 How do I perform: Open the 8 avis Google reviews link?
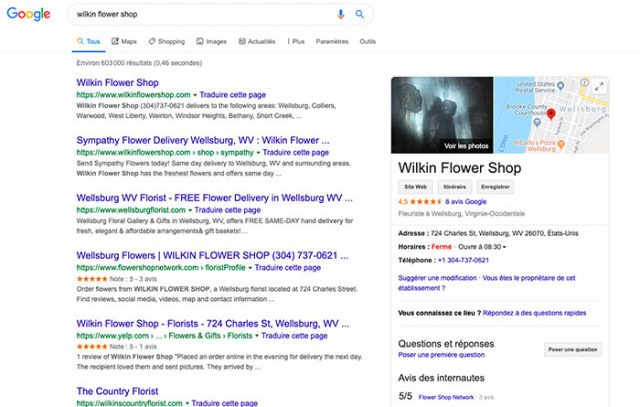(466, 201)
